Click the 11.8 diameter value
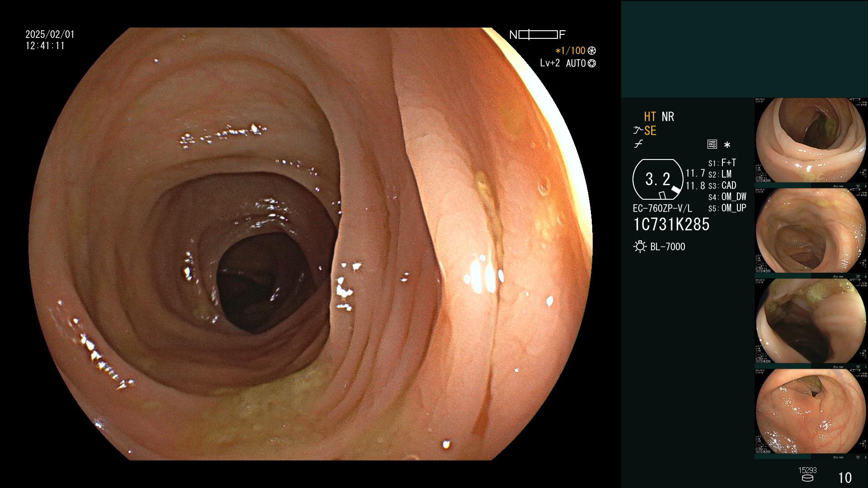 (695, 185)
